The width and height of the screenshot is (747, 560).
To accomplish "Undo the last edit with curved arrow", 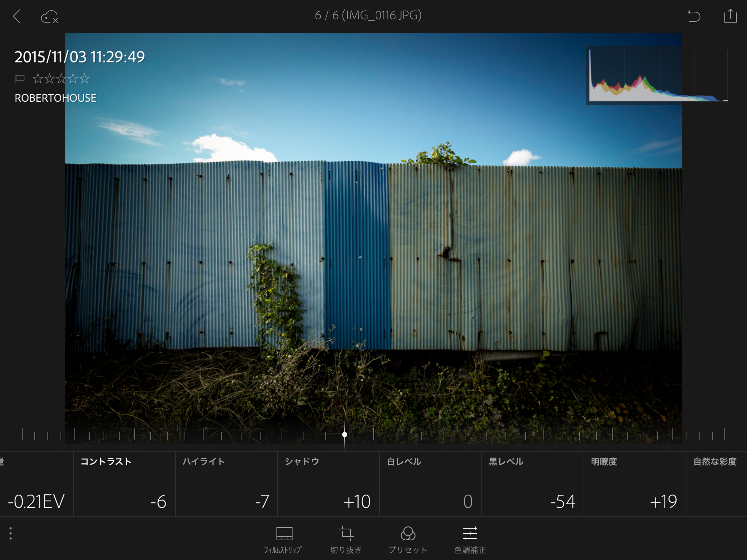I will click(694, 16).
